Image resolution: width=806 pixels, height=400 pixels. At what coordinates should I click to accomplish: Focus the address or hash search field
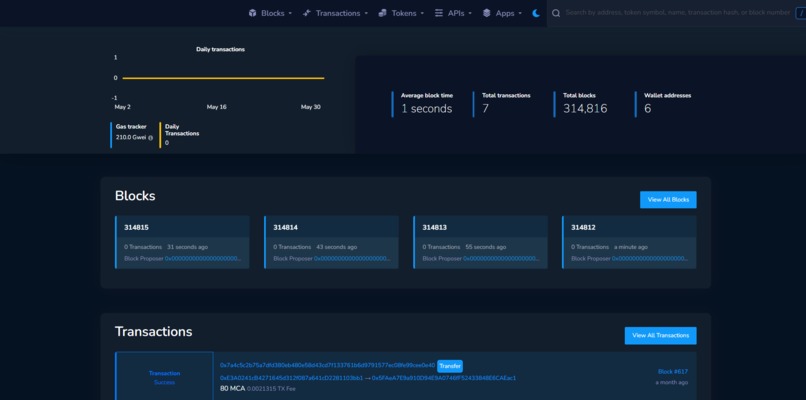point(677,13)
